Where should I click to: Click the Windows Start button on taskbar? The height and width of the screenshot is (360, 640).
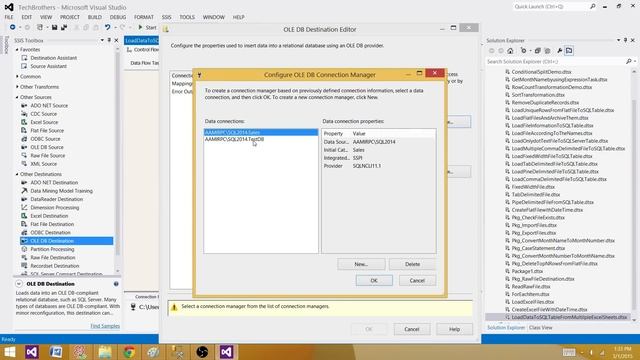click(x=9, y=352)
